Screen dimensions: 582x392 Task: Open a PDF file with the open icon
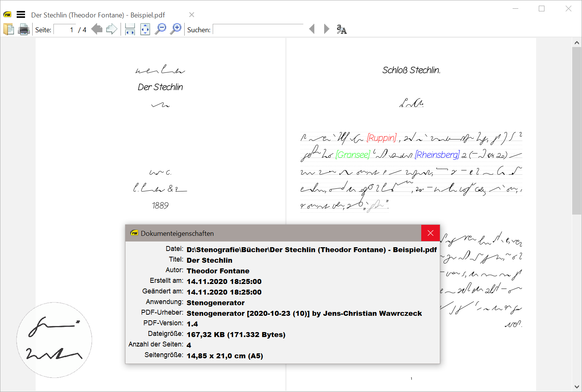(x=9, y=29)
